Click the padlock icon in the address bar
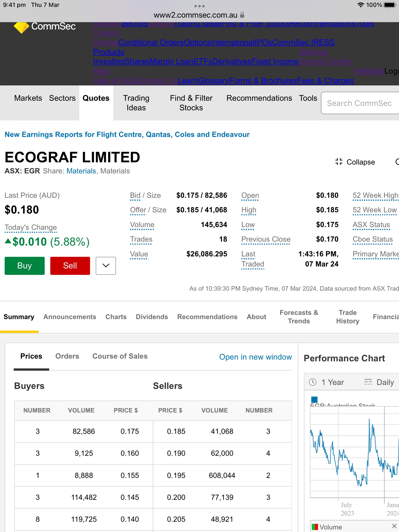 [x=242, y=15]
